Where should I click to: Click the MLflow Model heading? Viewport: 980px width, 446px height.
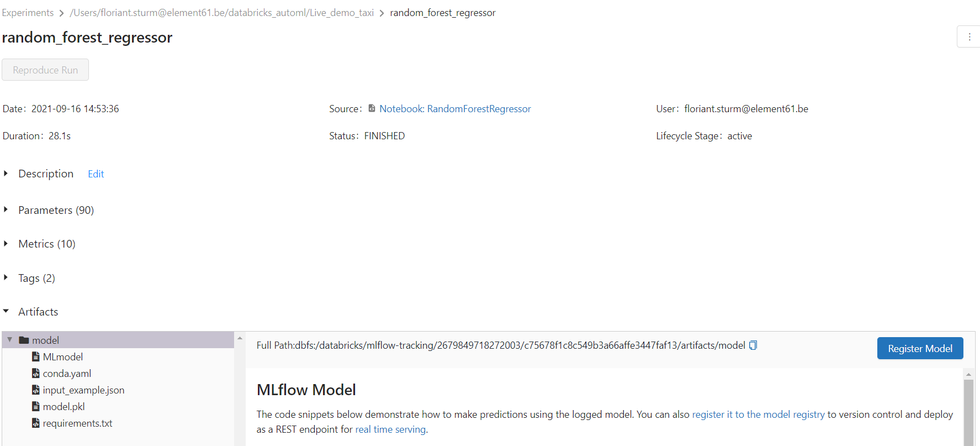click(306, 390)
